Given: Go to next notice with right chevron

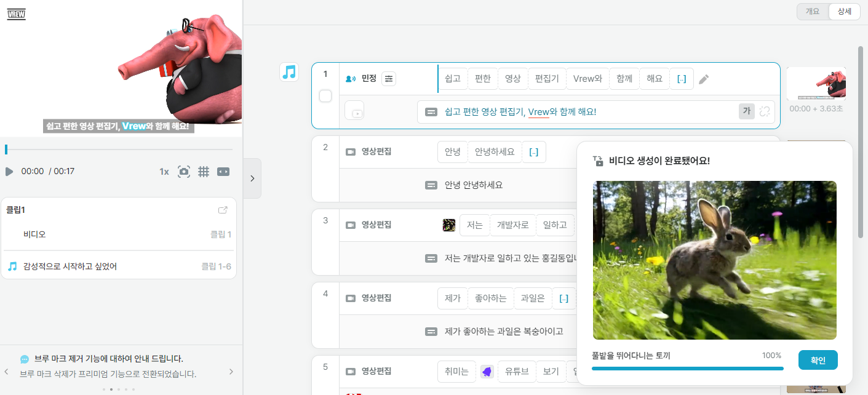Looking at the screenshot, I should click(x=231, y=372).
